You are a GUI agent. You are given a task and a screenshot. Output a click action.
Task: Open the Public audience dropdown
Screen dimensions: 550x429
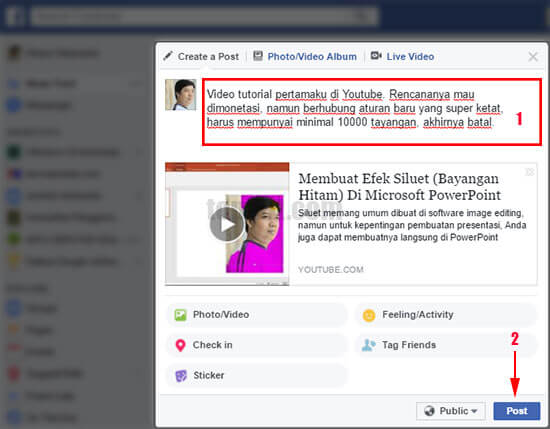[x=451, y=411]
